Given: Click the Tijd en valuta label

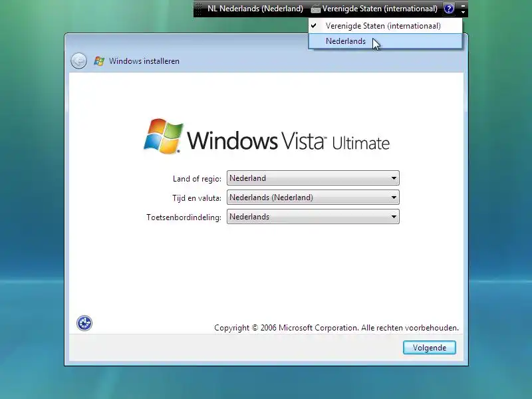Looking at the screenshot, I should click(x=196, y=198).
